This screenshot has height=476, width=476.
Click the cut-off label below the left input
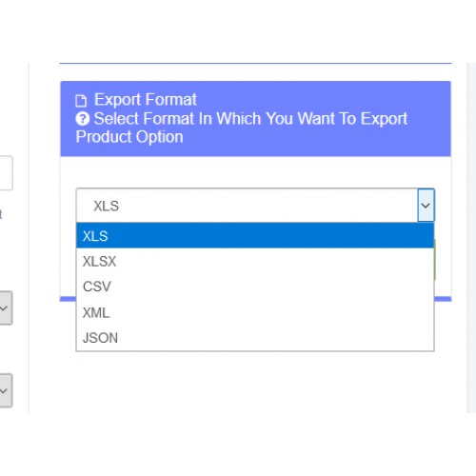pos(1,214)
